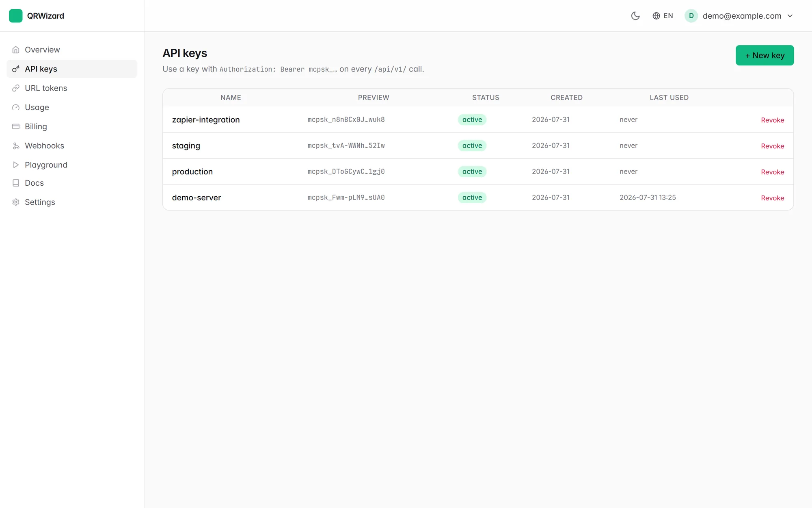
Task: Open the Playground
Action: (72, 165)
